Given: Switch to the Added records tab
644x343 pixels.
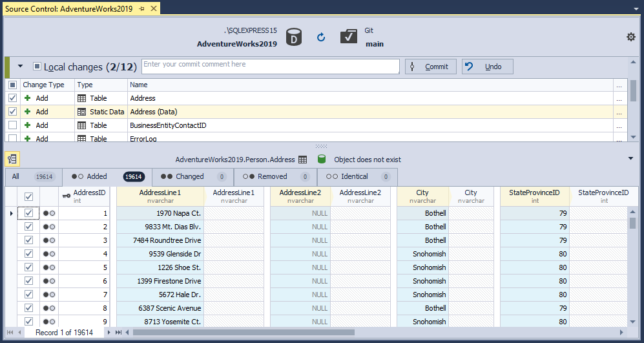Looking at the screenshot, I should 107,176.
